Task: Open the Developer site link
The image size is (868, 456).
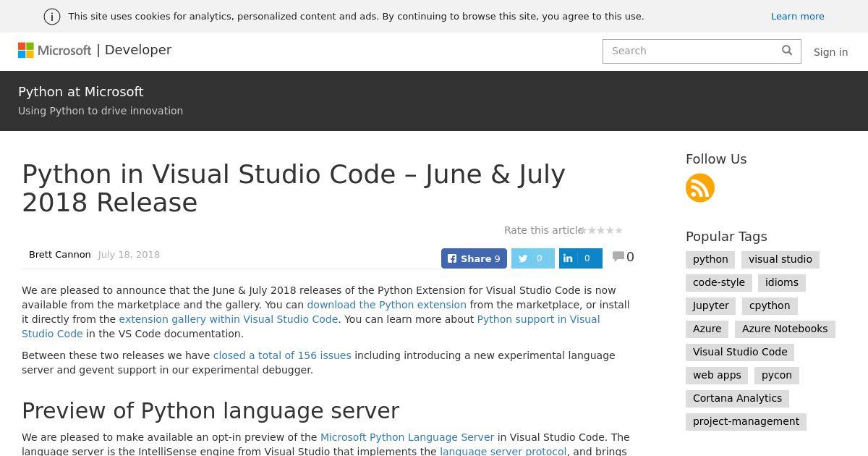Action: click(x=138, y=50)
